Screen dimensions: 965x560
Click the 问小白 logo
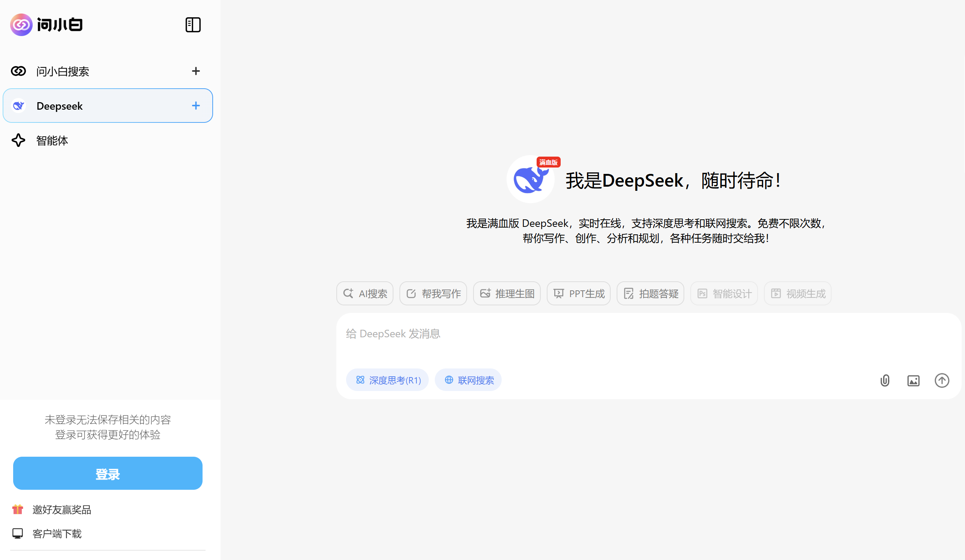click(x=46, y=25)
